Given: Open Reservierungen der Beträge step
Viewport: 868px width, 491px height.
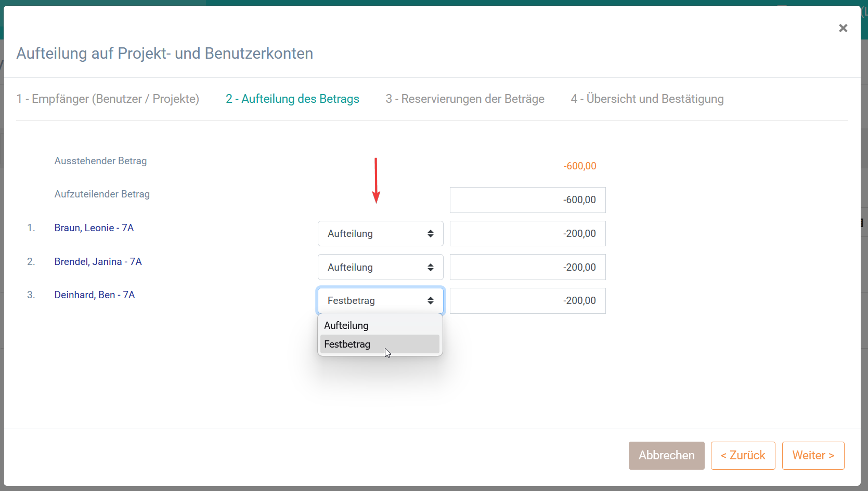Looking at the screenshot, I should [x=465, y=99].
